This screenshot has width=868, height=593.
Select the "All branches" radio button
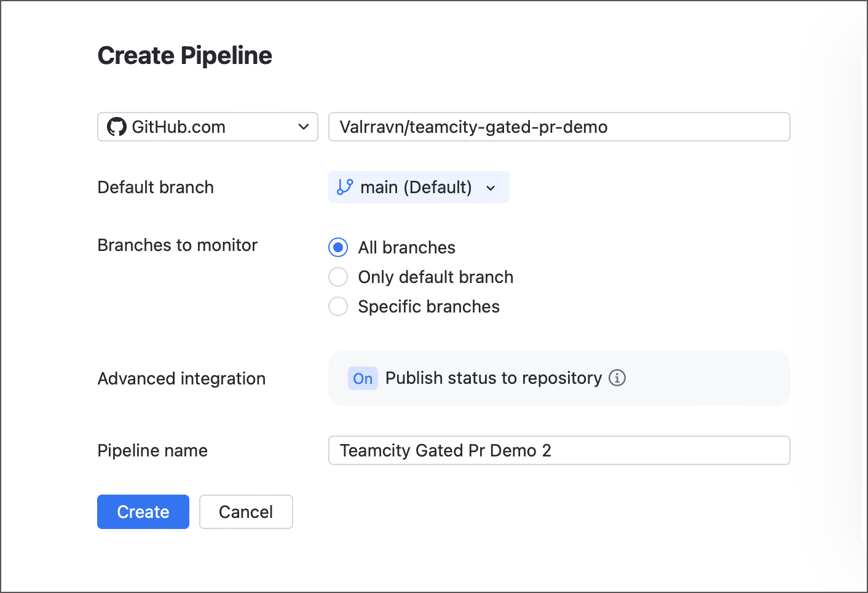[x=338, y=247]
